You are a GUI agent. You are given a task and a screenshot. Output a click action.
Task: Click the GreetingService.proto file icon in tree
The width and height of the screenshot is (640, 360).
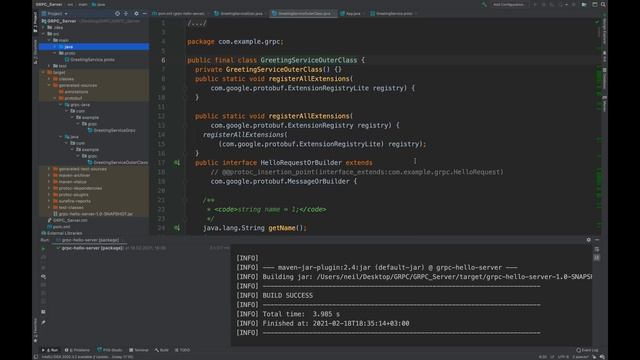[67, 60]
